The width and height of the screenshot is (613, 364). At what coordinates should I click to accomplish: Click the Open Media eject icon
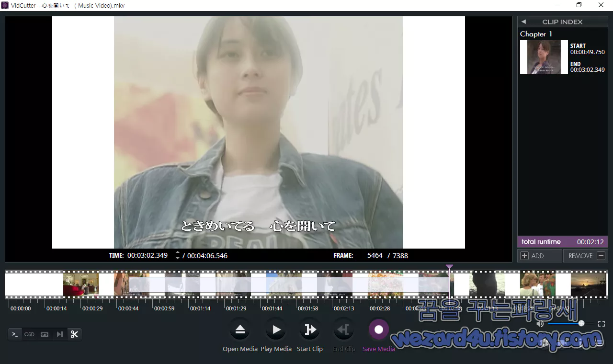[x=240, y=330]
